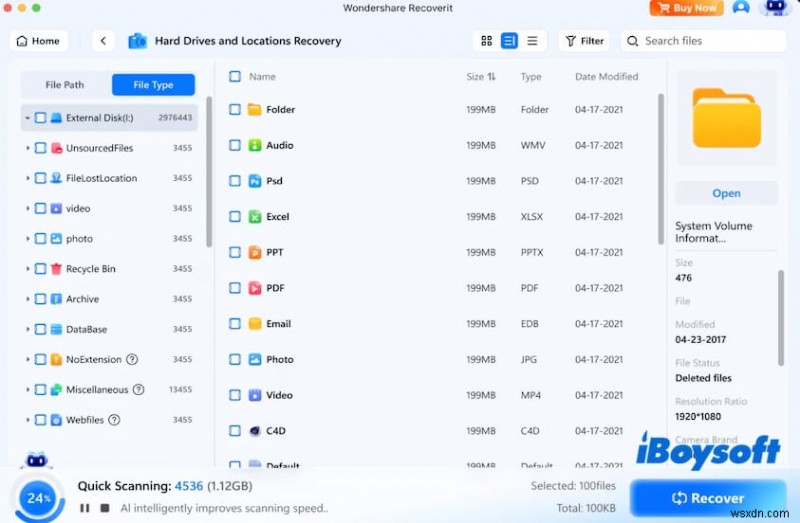Click the Recover button
This screenshot has height=523, width=800.
click(x=708, y=498)
